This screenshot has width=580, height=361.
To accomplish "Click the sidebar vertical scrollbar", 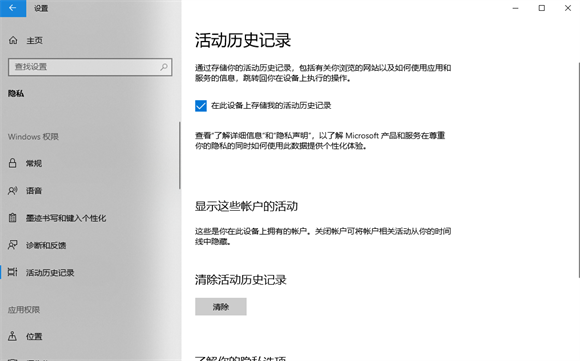I will [x=180, y=155].
